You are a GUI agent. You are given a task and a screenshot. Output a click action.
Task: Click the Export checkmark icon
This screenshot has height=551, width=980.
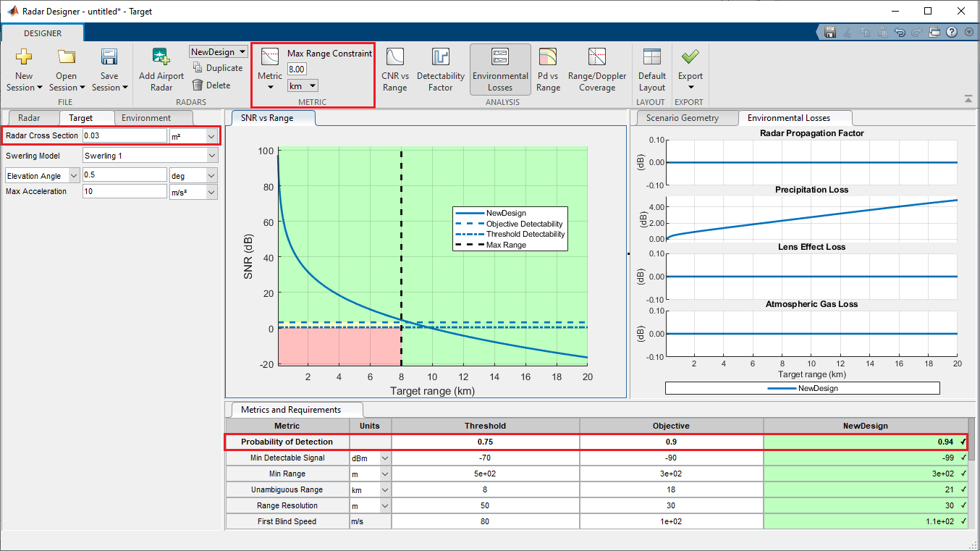pos(690,56)
